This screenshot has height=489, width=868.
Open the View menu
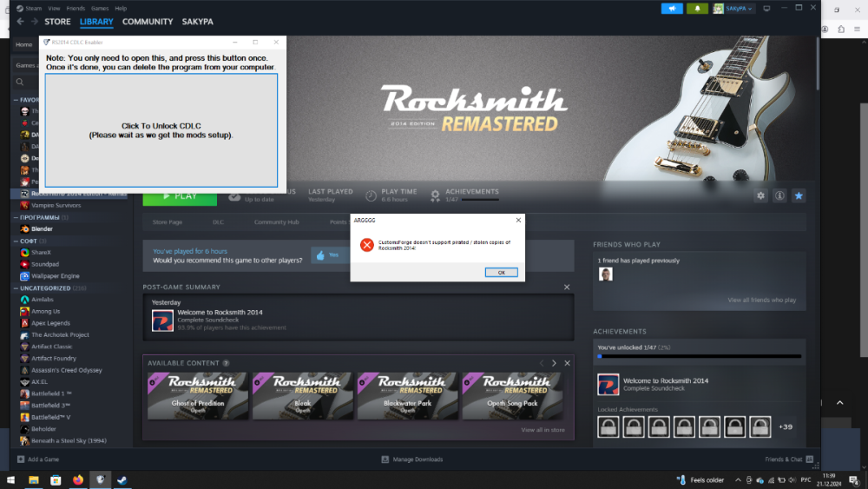click(x=54, y=9)
